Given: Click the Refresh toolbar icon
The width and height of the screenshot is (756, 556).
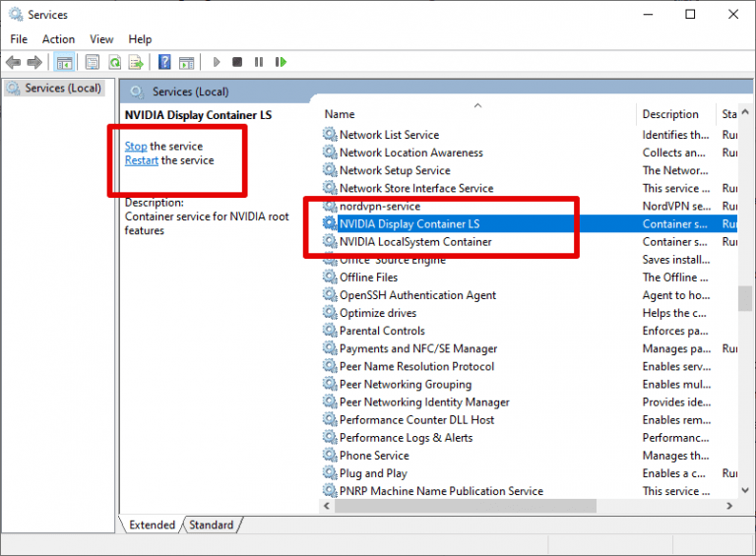Looking at the screenshot, I should pos(115,62).
